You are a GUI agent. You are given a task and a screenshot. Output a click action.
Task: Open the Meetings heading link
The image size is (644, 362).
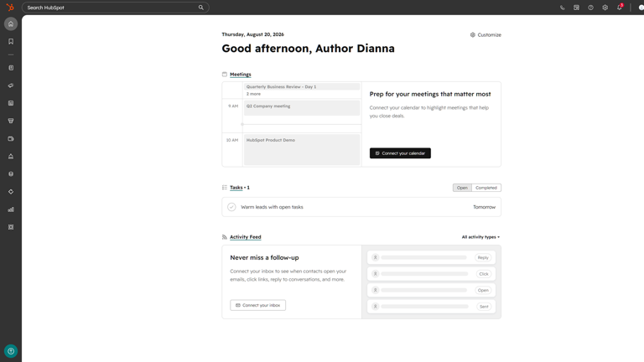point(241,75)
